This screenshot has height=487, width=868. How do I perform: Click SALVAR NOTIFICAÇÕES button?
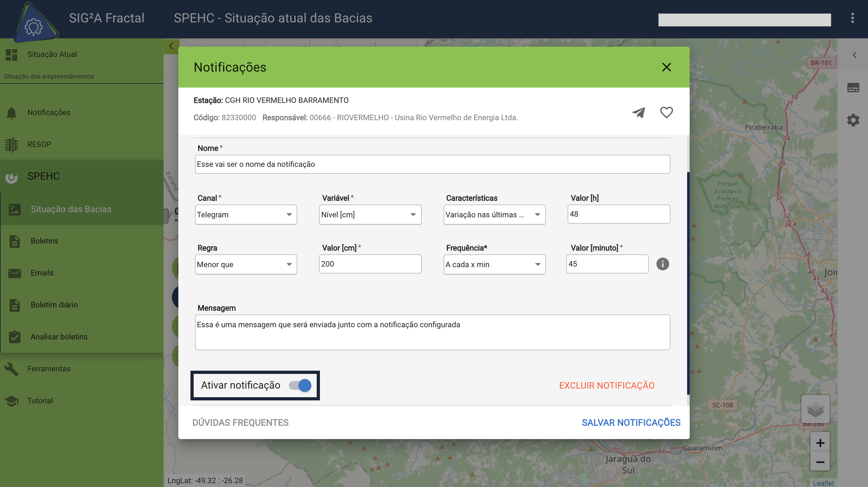point(631,423)
